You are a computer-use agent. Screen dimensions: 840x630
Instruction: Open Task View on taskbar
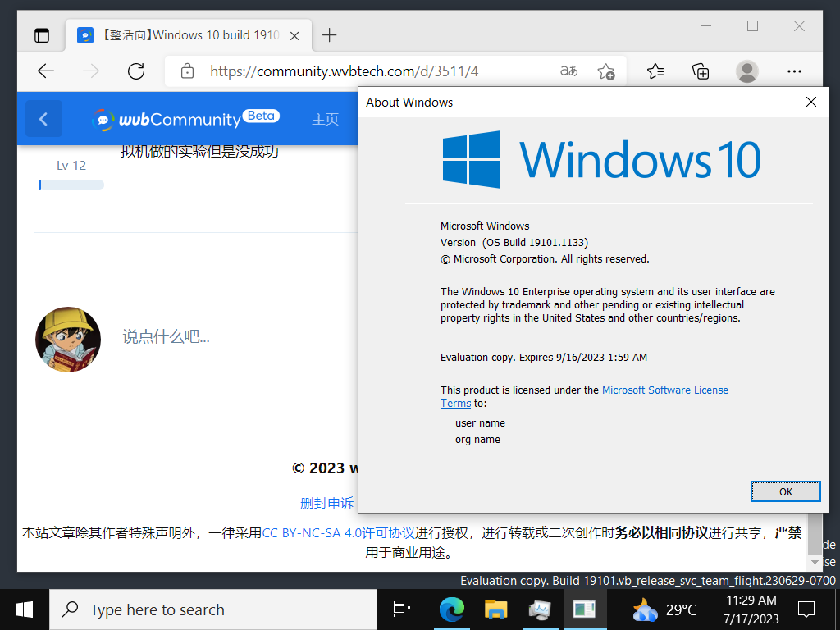(402, 609)
